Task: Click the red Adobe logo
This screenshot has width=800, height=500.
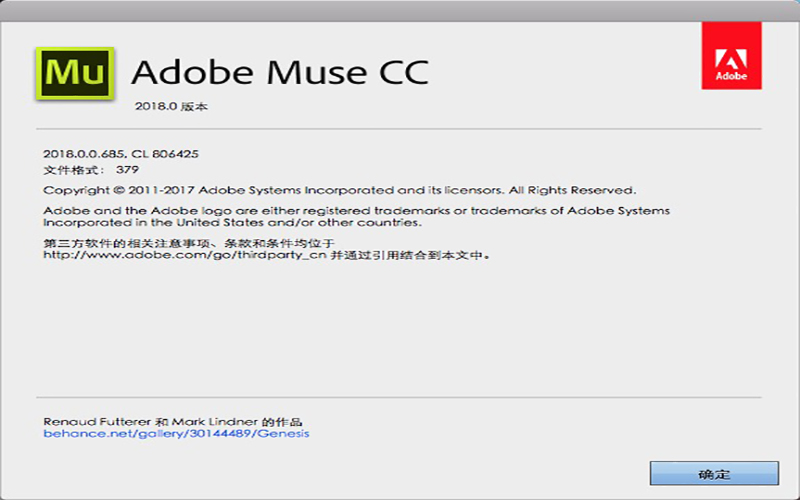Action: tap(731, 55)
